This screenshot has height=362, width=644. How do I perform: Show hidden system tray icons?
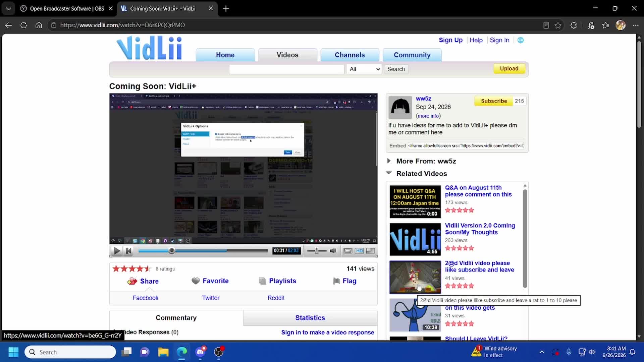[542, 352]
